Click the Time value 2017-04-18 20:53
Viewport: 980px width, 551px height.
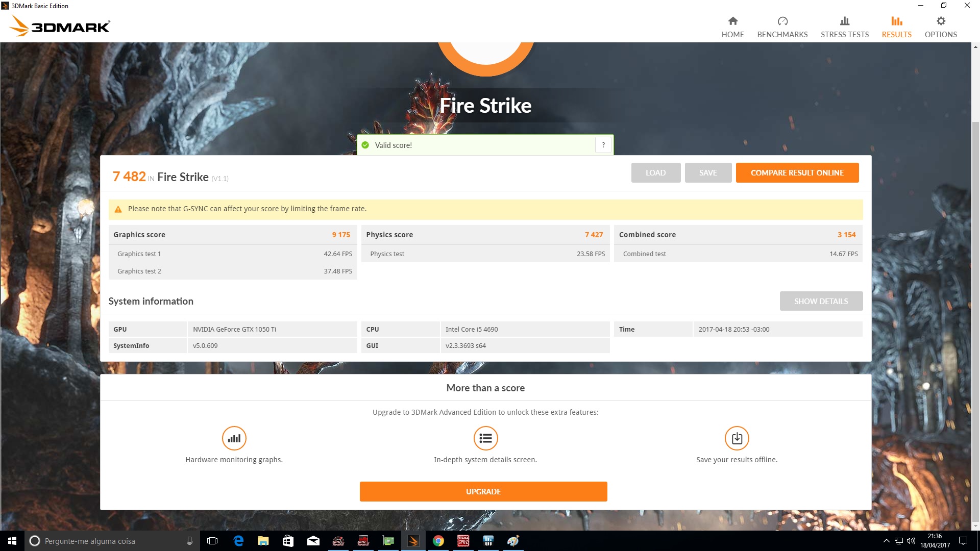pyautogui.click(x=733, y=329)
